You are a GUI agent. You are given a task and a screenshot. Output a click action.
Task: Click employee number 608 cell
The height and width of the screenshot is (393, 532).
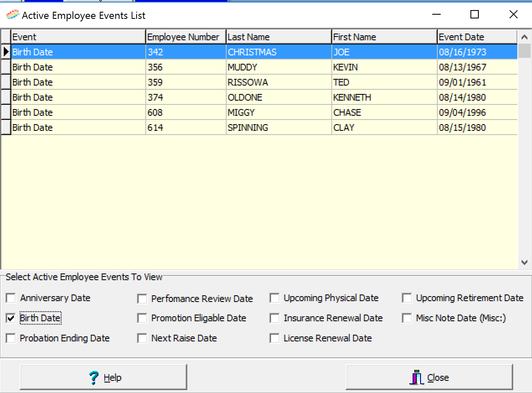click(186, 112)
